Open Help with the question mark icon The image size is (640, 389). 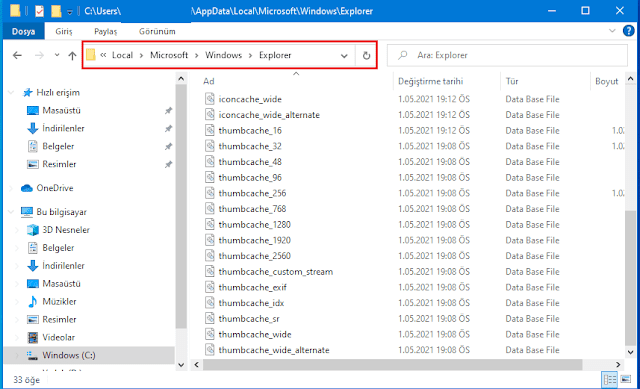pyautogui.click(x=628, y=31)
